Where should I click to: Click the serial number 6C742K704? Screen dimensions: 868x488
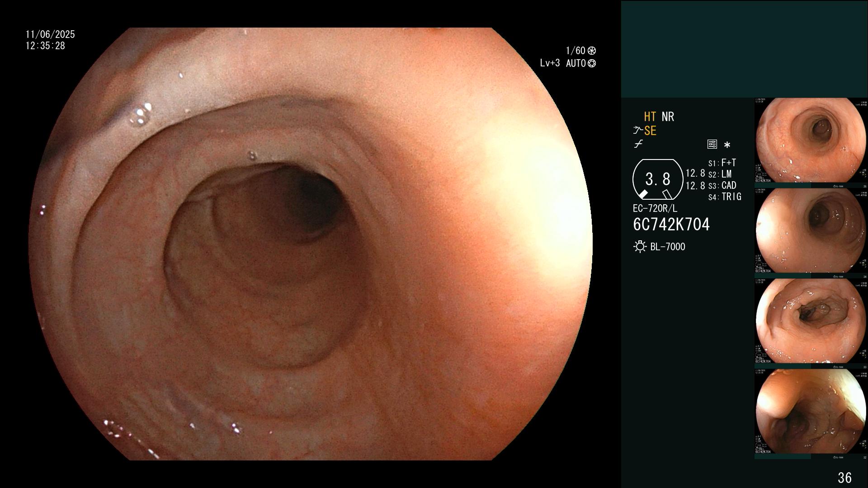pos(671,224)
